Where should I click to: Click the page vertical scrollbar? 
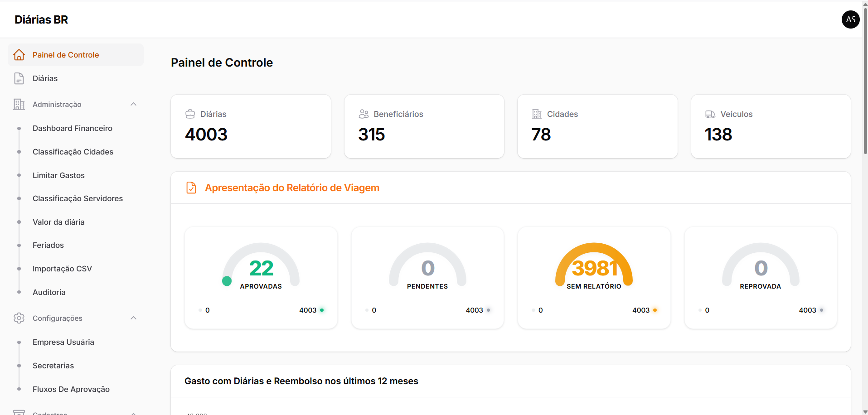click(865, 82)
